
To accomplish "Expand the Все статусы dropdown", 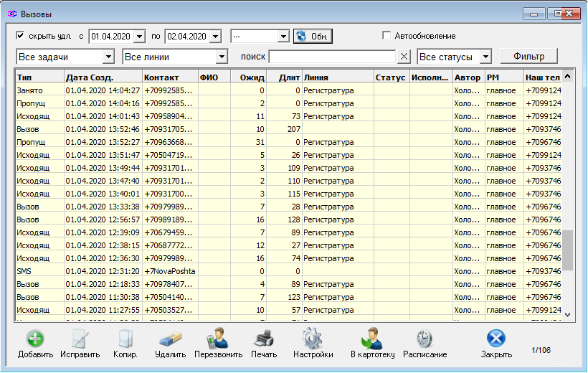I will (x=485, y=57).
